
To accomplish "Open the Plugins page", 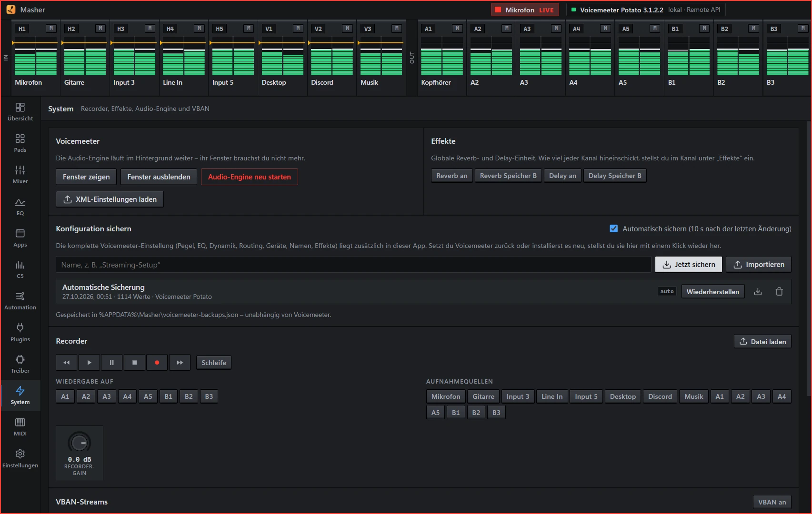I will pyautogui.click(x=20, y=333).
